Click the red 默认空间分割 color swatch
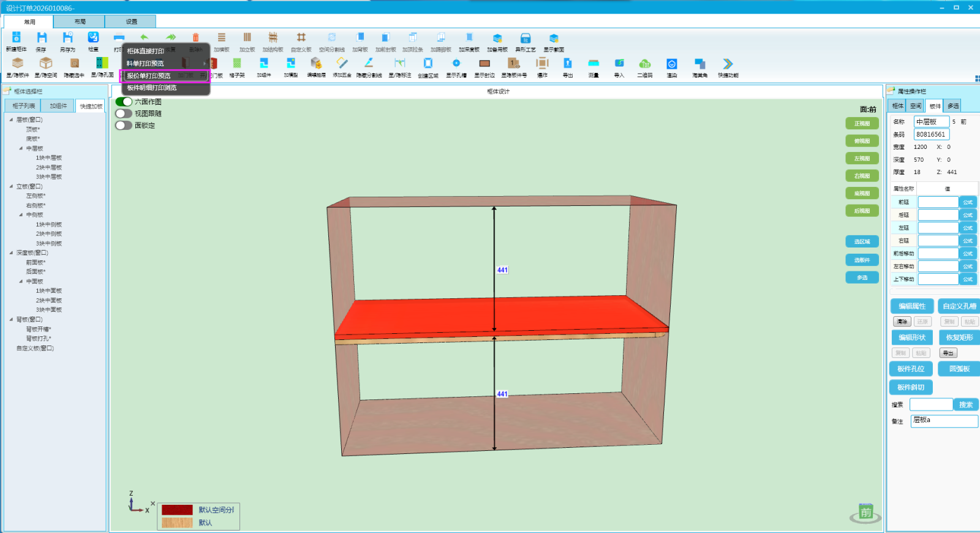The height and width of the screenshot is (533, 980). [x=177, y=510]
